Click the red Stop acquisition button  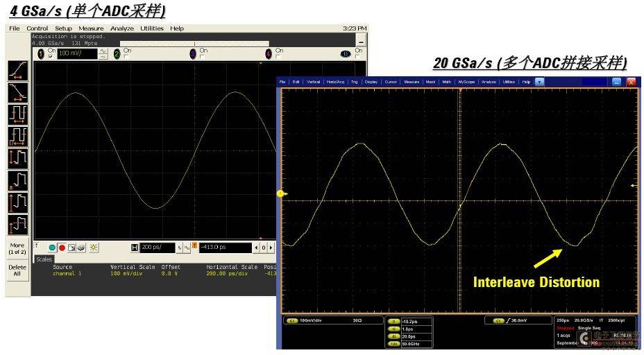tap(62, 248)
